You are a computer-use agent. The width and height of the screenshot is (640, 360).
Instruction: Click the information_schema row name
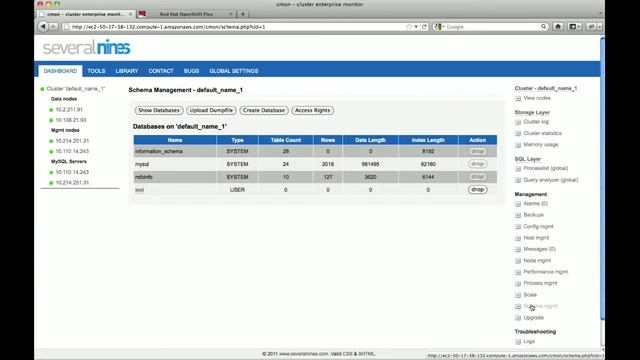[159, 151]
